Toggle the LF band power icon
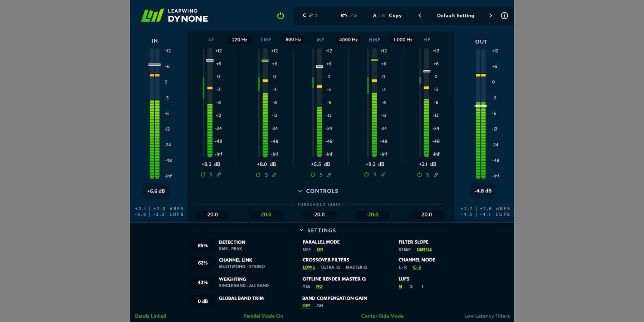 click(203, 175)
